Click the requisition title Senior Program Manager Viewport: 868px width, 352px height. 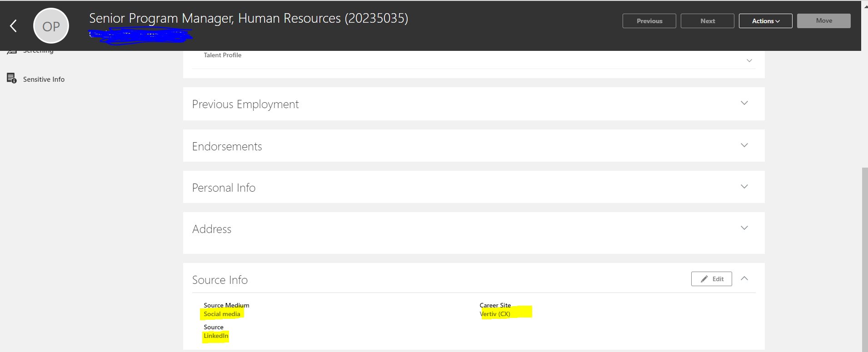point(249,18)
